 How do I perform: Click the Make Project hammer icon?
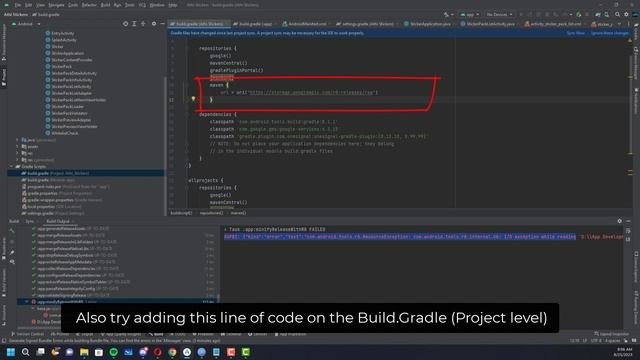coord(446,14)
